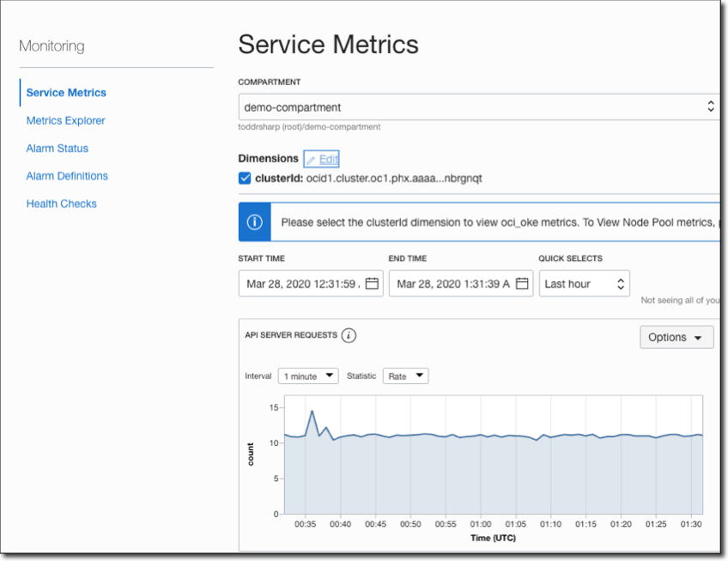Click the End Time date field
728x561 pixels.
[x=452, y=284]
